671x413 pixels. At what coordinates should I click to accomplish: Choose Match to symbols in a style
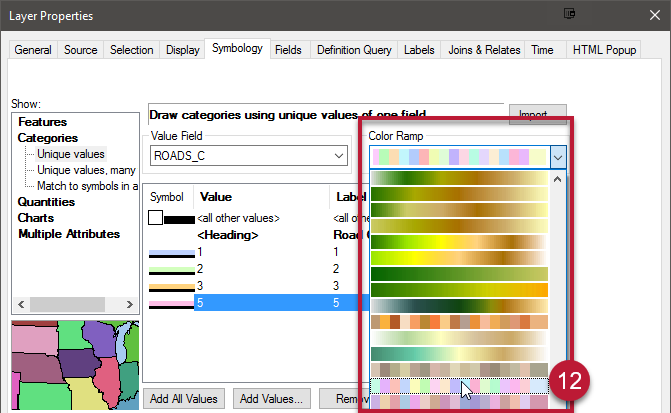click(x=87, y=186)
